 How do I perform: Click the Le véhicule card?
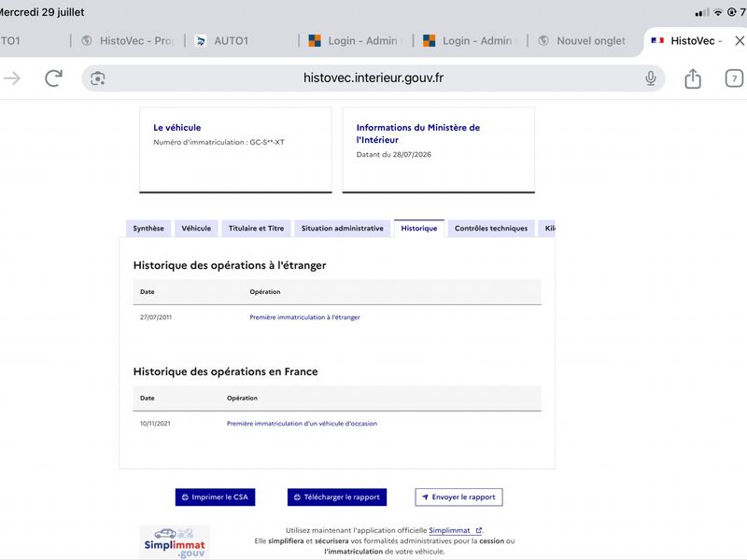[235, 150]
